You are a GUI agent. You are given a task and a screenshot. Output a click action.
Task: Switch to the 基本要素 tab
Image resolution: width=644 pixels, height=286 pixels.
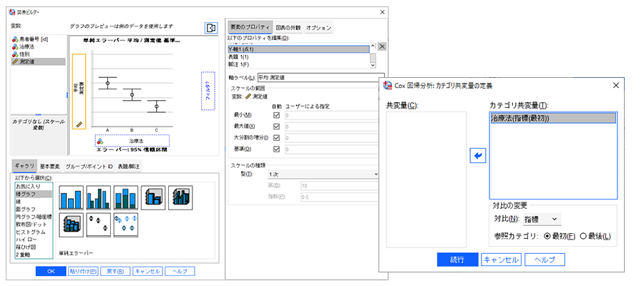point(49,167)
